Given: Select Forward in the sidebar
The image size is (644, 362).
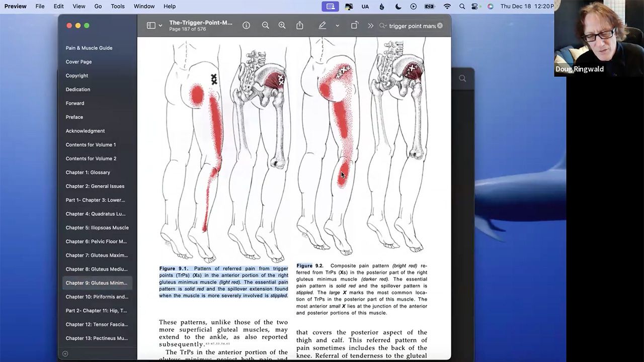Looking at the screenshot, I should (x=75, y=103).
